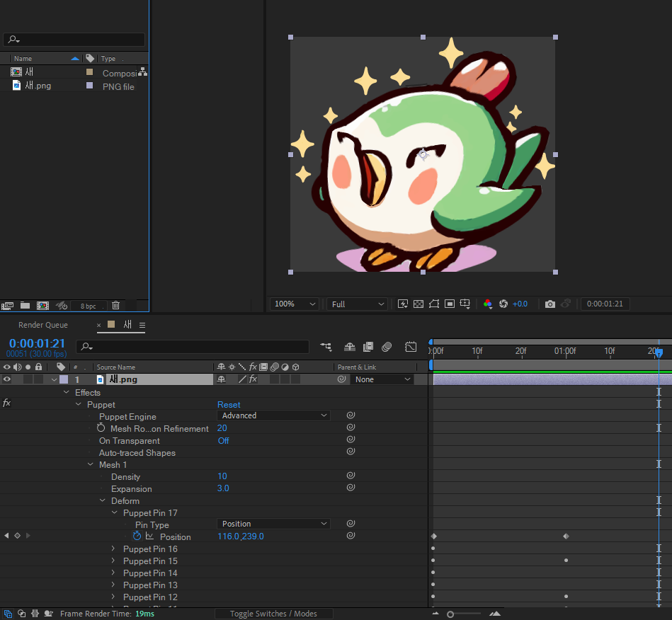Enable Region of Interest in viewer
The width and height of the screenshot is (672, 620).
[x=450, y=304]
